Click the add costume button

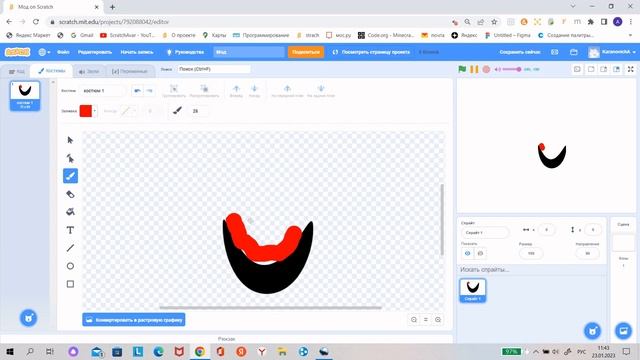point(29,318)
